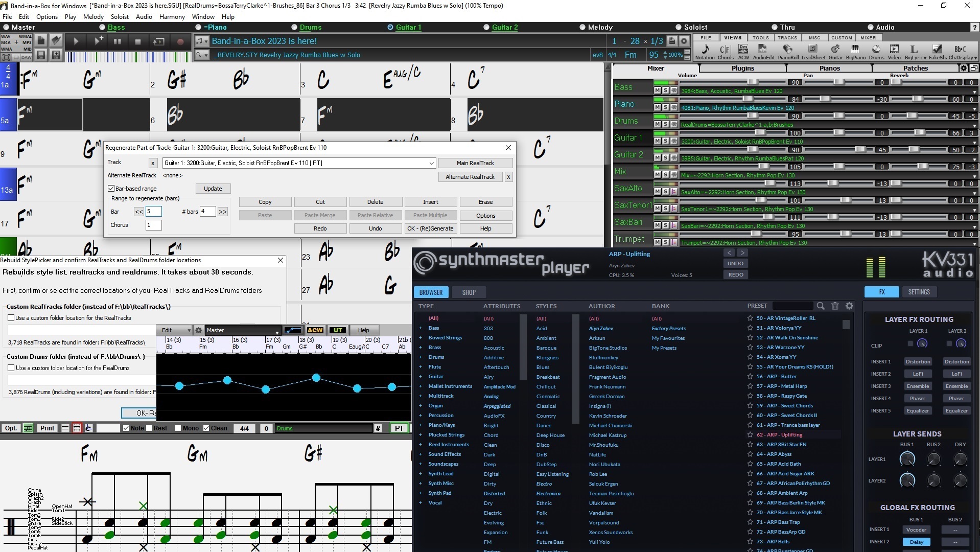
Task: Expand the Guitar type in SynthMaster browser
Action: pyautogui.click(x=421, y=377)
